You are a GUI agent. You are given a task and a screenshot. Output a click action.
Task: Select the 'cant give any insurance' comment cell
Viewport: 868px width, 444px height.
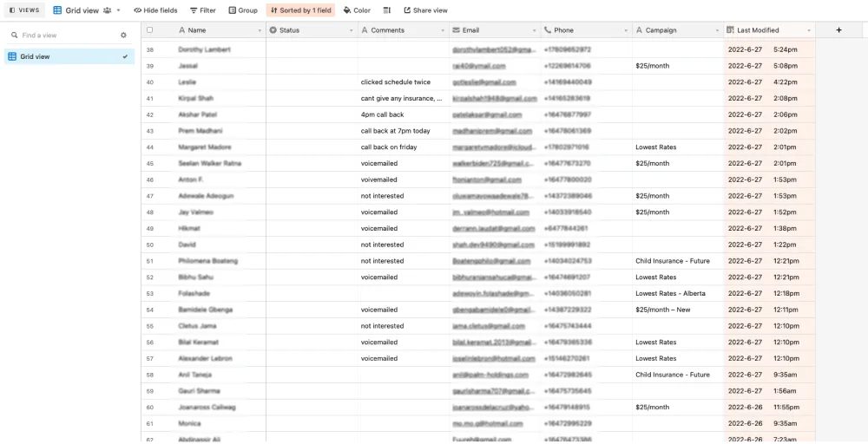[x=404, y=98]
